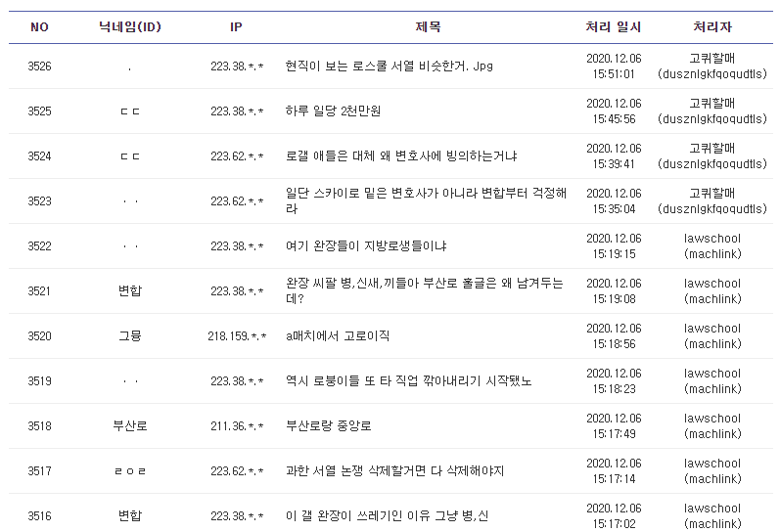780x532 pixels.
Task: Open post '하루 일당 2천만원'
Action: [x=333, y=111]
